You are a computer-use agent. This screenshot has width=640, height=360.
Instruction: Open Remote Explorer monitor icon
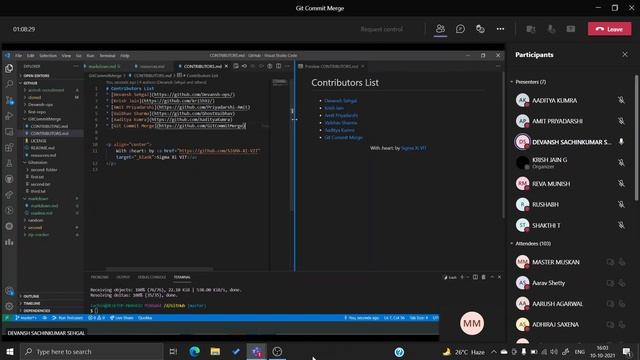(x=9, y=132)
